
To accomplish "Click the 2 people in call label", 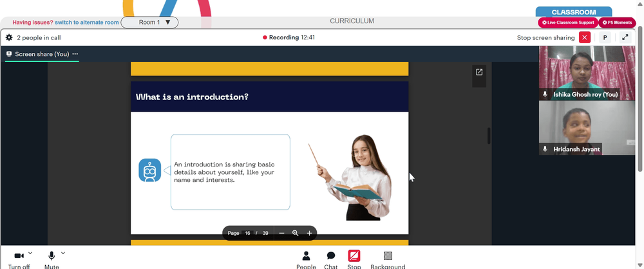I will [x=39, y=37].
